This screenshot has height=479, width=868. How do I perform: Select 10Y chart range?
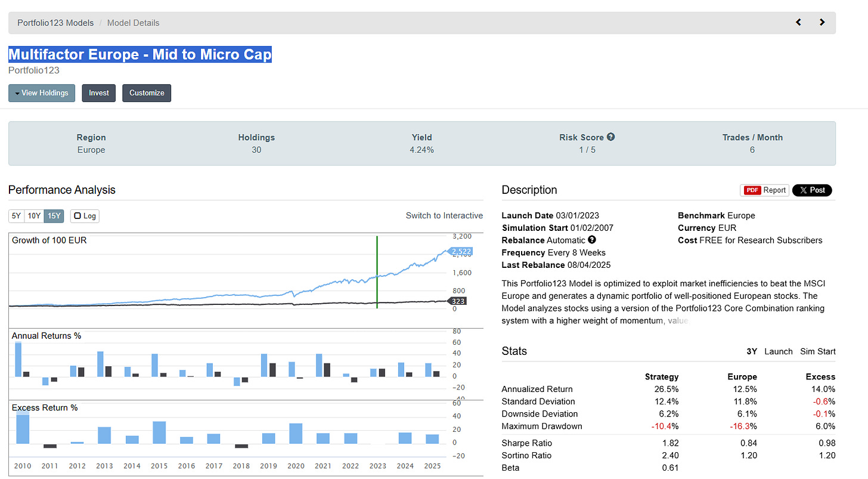pos(34,216)
